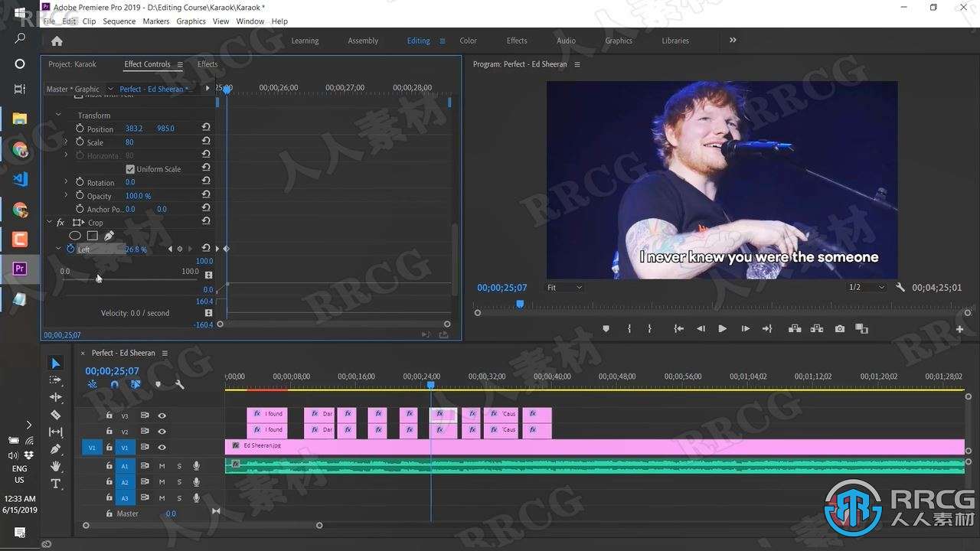This screenshot has width=980, height=551.
Task: Create a 4-point polygon mask for Crop
Action: pyautogui.click(x=92, y=236)
